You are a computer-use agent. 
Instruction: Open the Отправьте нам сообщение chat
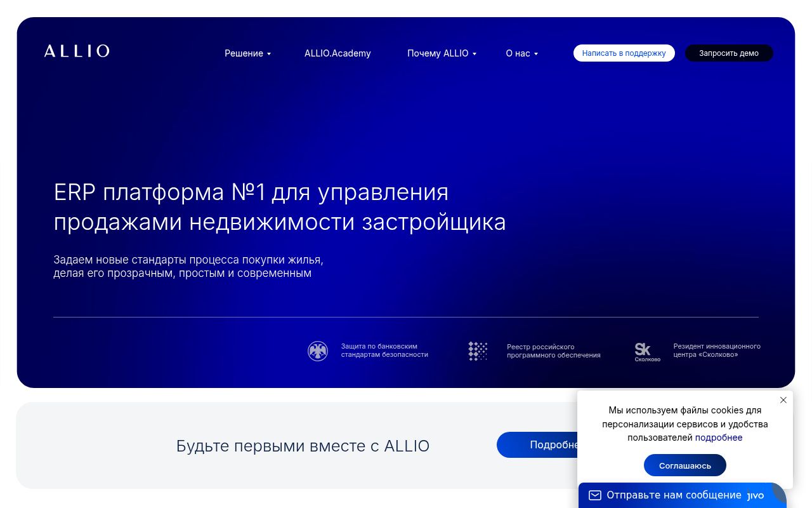click(x=674, y=495)
